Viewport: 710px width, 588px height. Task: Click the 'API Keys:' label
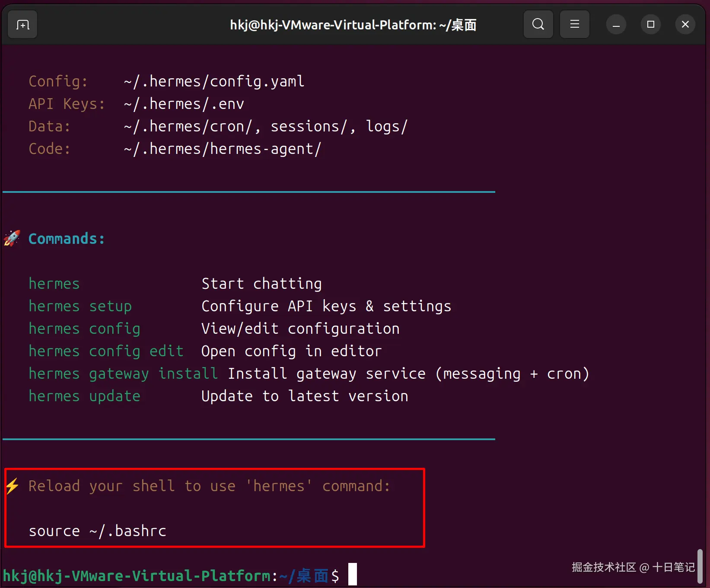pyautogui.click(x=67, y=104)
